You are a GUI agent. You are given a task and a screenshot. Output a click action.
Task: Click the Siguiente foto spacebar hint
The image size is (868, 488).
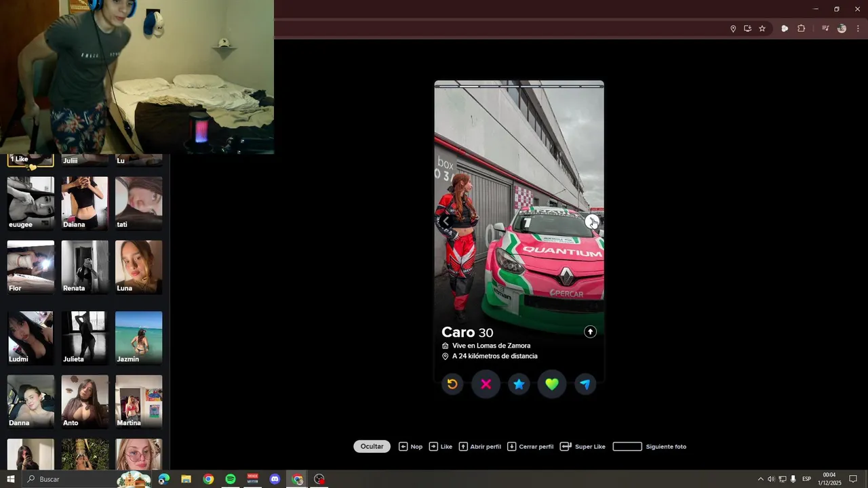pos(649,447)
